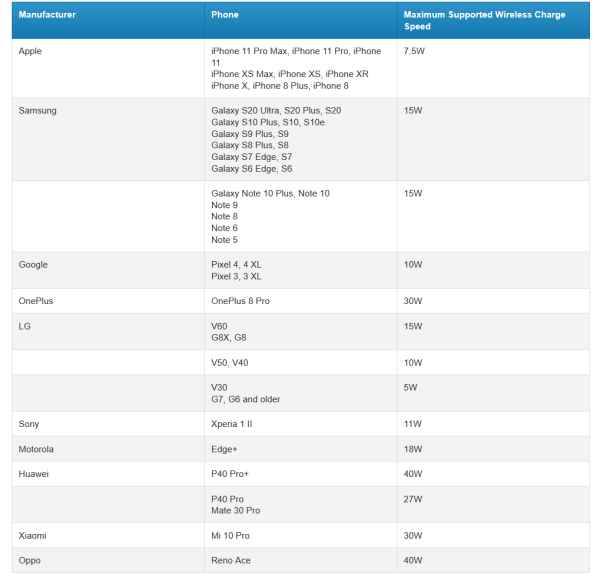The height and width of the screenshot is (574, 600).
Task: Select the OnePlus 8 Pro phone cell
Action: click(301, 301)
